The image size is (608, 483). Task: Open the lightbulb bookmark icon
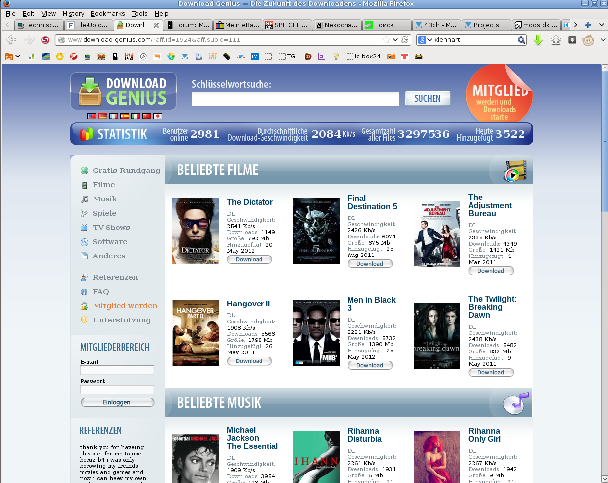336,57
